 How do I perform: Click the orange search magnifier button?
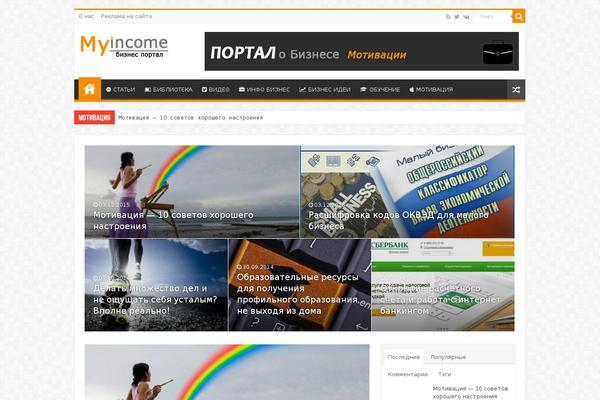[518, 16]
